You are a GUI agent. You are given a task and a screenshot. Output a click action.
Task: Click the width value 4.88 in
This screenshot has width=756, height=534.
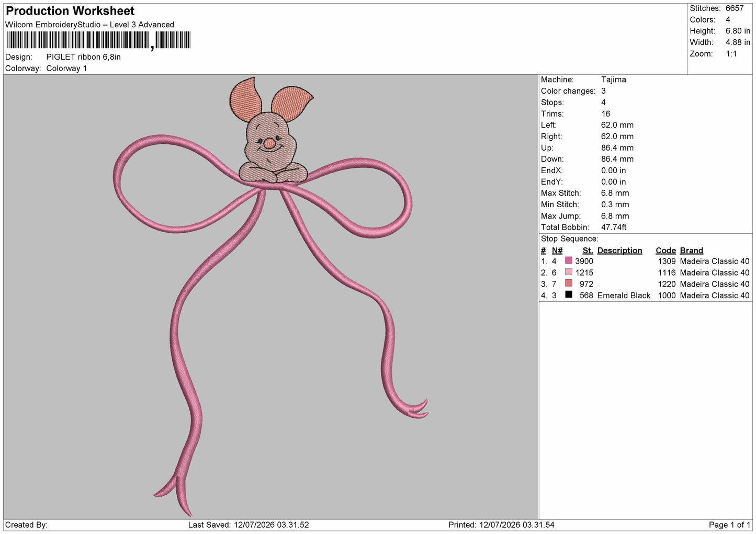click(738, 42)
